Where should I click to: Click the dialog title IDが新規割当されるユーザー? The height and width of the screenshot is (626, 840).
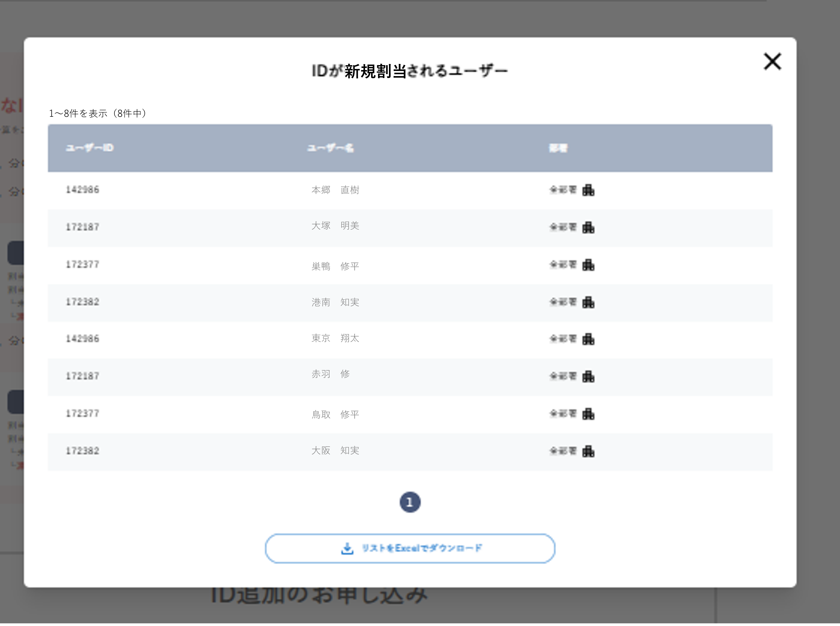click(410, 71)
